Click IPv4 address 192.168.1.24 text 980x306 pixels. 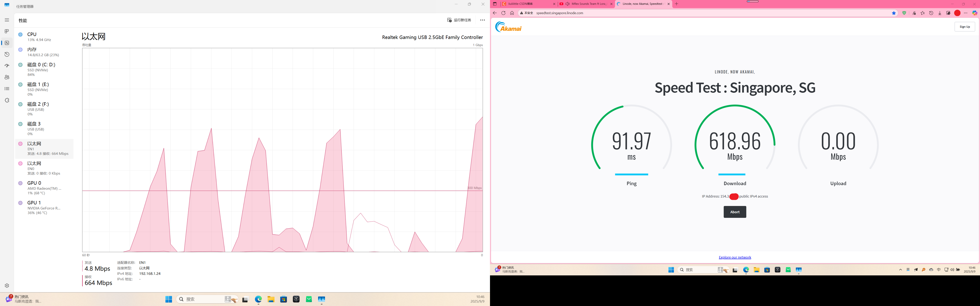150,274
